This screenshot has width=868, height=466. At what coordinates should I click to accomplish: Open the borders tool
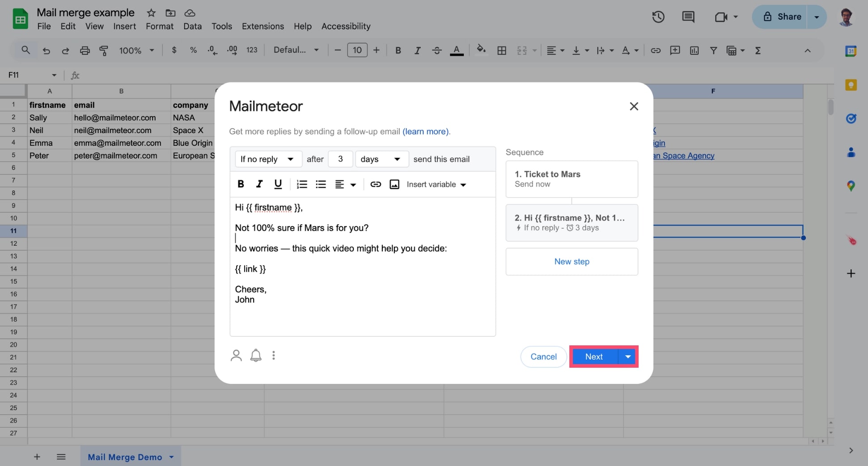click(x=502, y=50)
